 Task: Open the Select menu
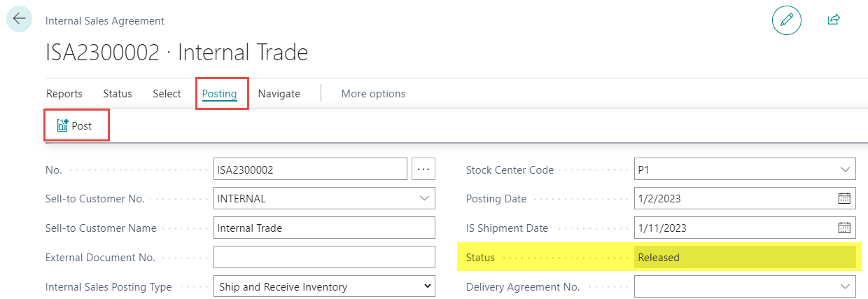(167, 94)
